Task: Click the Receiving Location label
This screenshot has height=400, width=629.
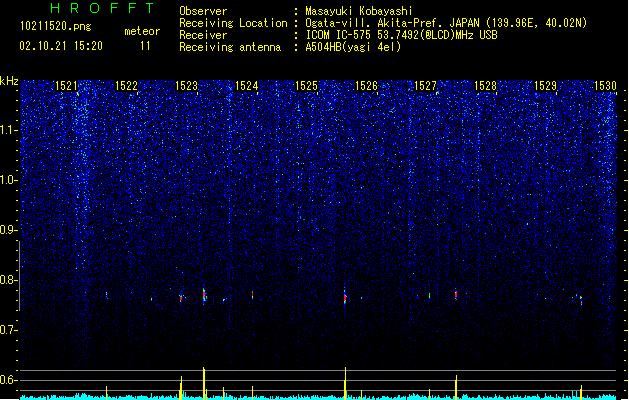Action: tap(233, 23)
